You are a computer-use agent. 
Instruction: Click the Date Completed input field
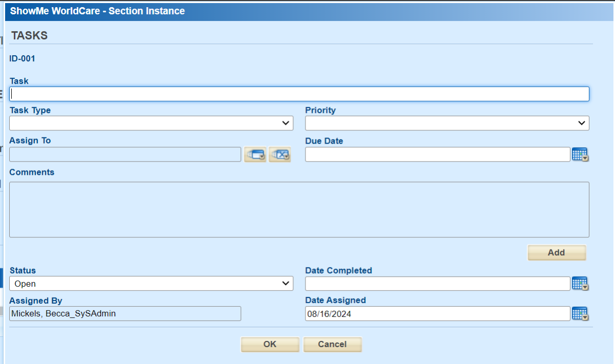tap(438, 283)
